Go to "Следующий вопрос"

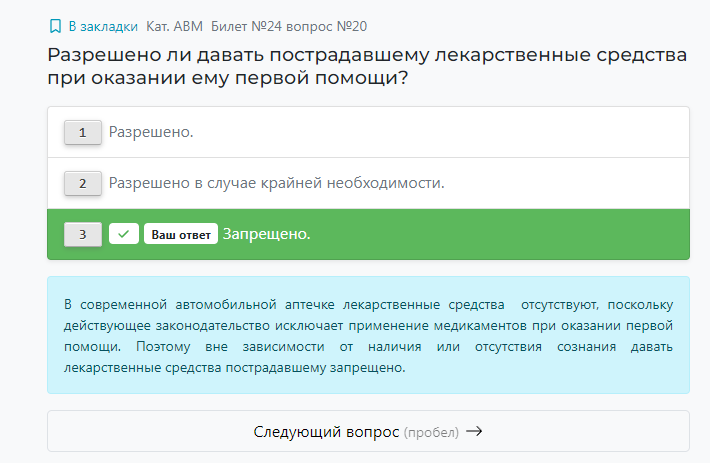click(x=324, y=431)
